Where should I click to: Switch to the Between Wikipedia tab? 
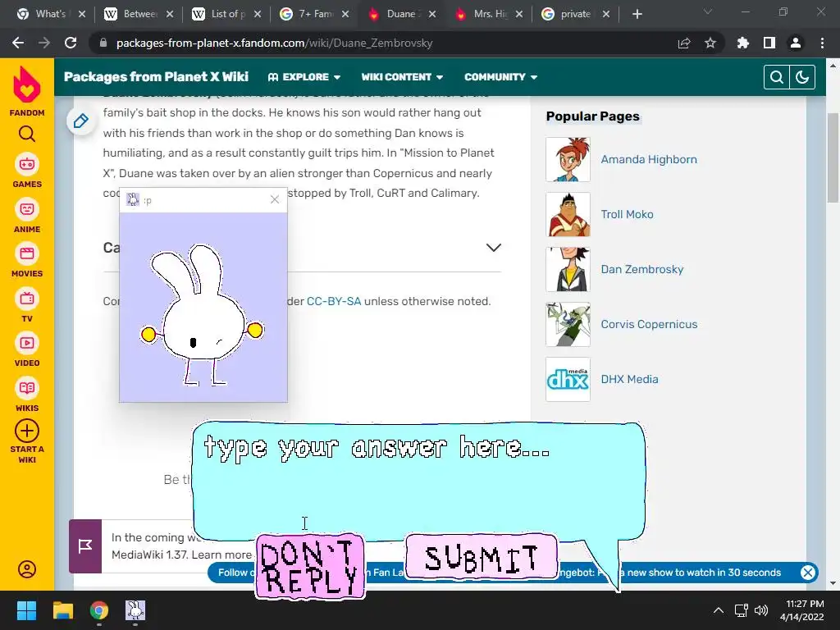coord(139,14)
